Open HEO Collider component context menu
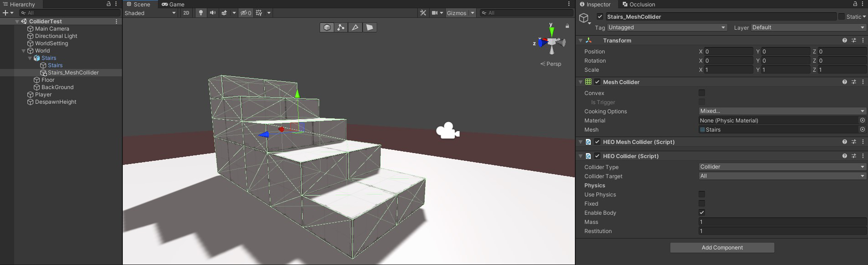The width and height of the screenshot is (868, 265). coord(863,156)
